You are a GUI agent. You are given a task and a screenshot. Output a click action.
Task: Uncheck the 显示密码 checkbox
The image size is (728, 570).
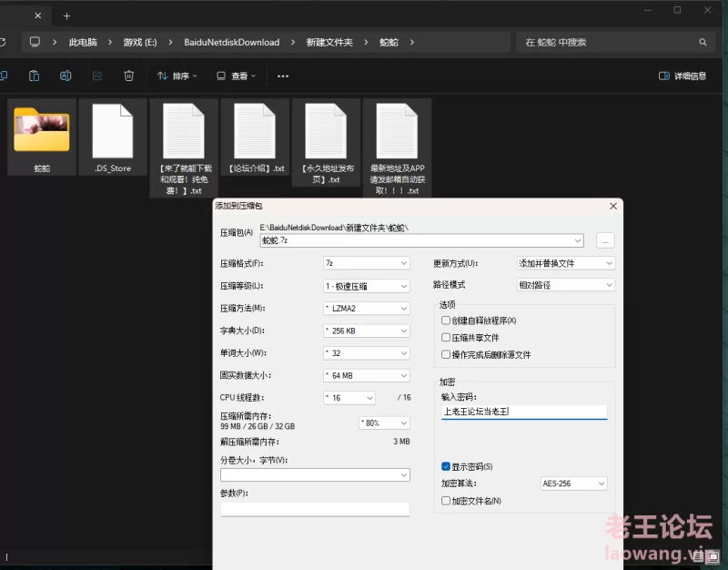[446, 466]
